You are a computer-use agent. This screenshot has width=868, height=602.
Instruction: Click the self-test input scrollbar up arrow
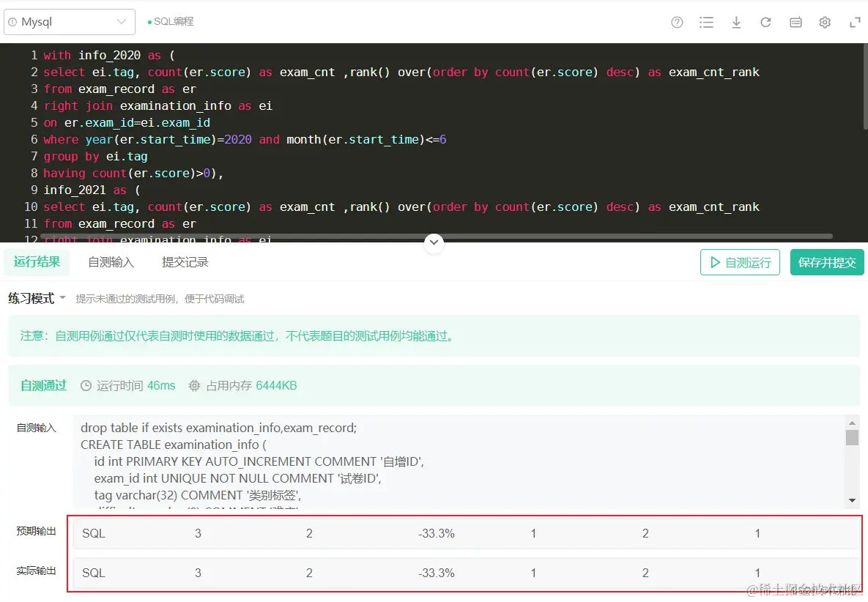(x=852, y=423)
